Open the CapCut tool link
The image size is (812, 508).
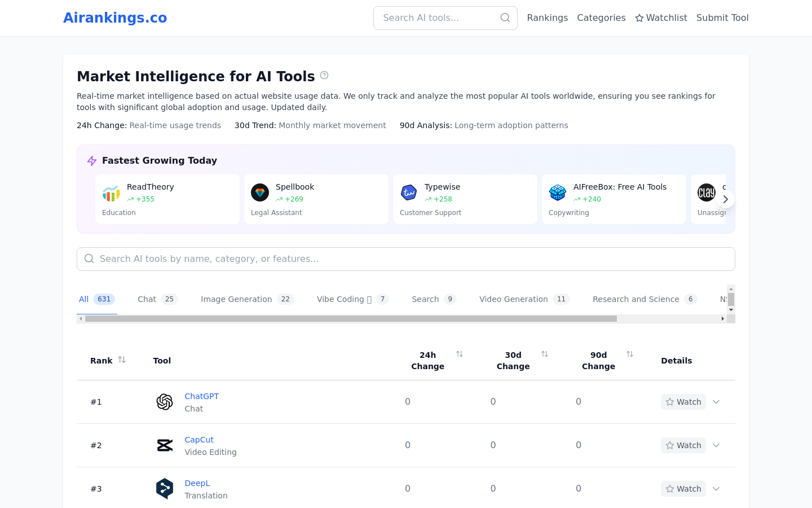[x=199, y=440]
